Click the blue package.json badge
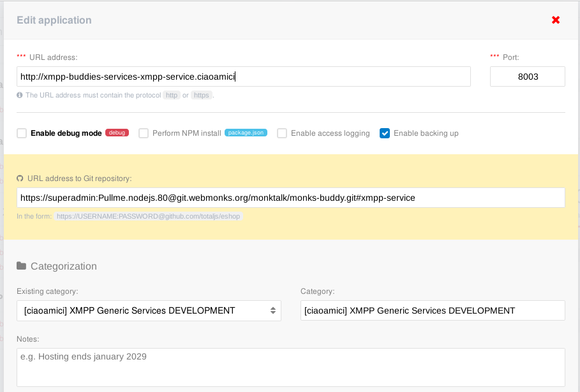This screenshot has height=392, width=580. [246, 133]
